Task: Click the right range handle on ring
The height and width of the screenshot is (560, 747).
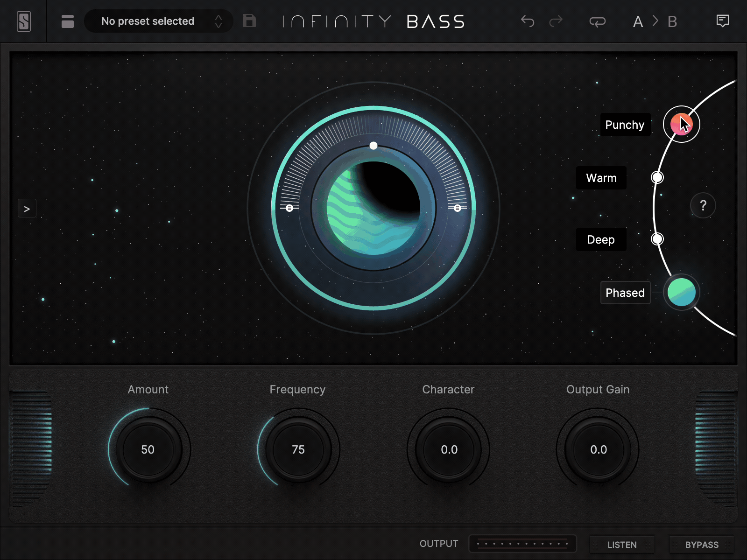Action: (x=458, y=208)
